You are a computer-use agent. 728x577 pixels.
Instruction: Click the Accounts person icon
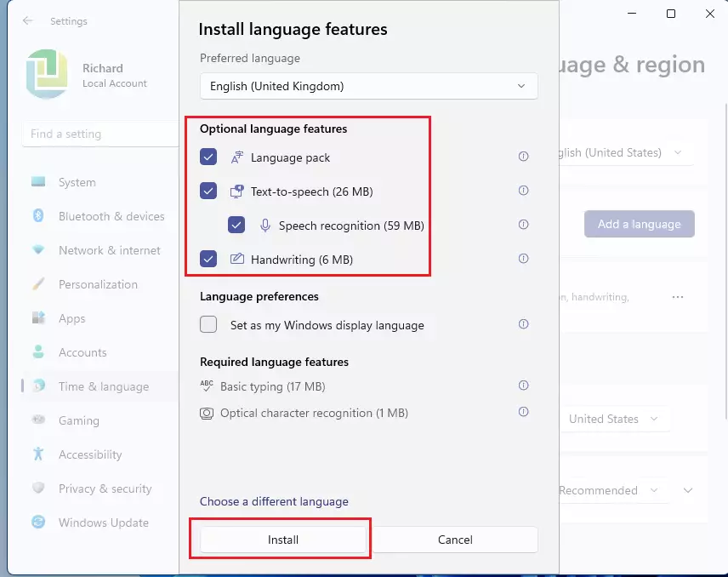[38, 351]
